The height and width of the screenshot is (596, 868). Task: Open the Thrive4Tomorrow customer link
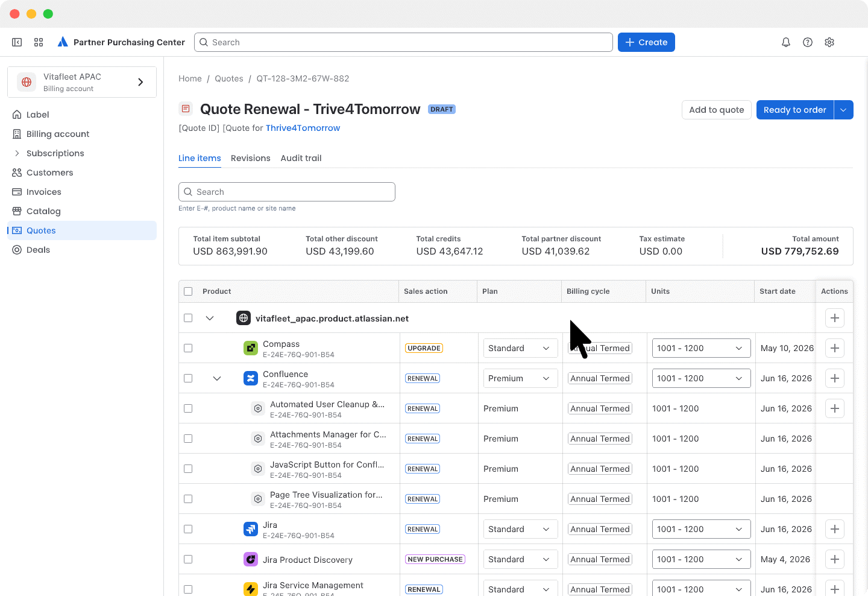click(303, 128)
